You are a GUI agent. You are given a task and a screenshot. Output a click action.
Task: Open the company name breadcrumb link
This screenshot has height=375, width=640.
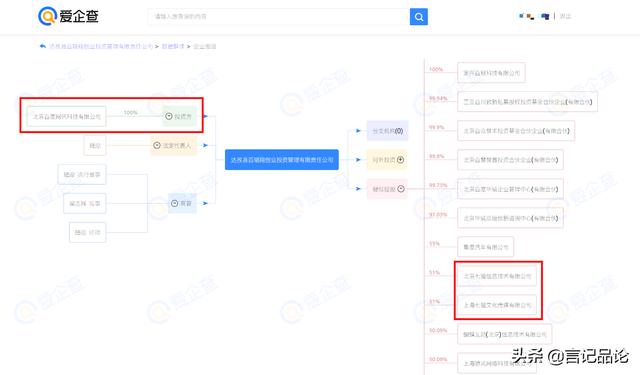101,46
